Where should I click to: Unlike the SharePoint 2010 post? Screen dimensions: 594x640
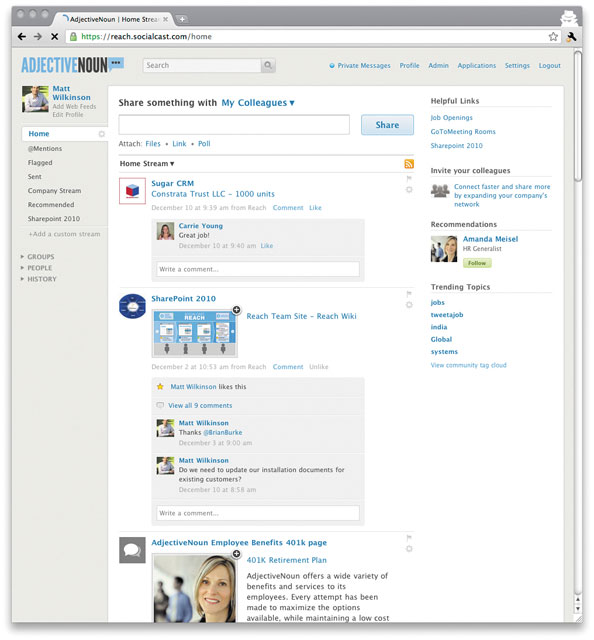click(x=318, y=367)
